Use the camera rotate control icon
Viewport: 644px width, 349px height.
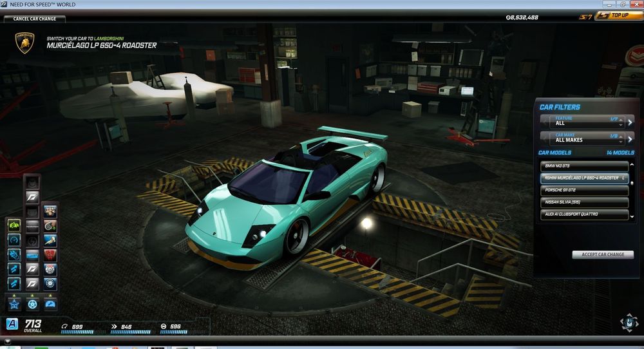click(x=629, y=323)
